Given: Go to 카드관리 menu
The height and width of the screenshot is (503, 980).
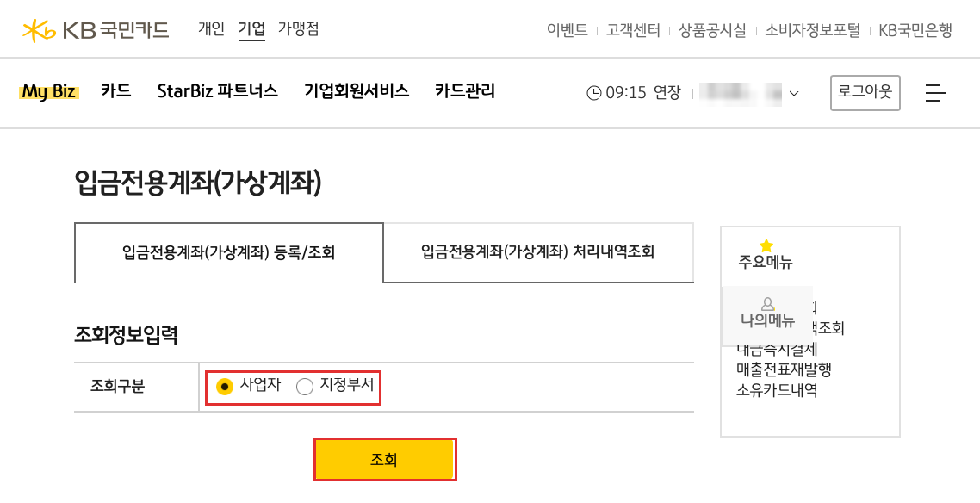Looking at the screenshot, I should pyautogui.click(x=465, y=91).
